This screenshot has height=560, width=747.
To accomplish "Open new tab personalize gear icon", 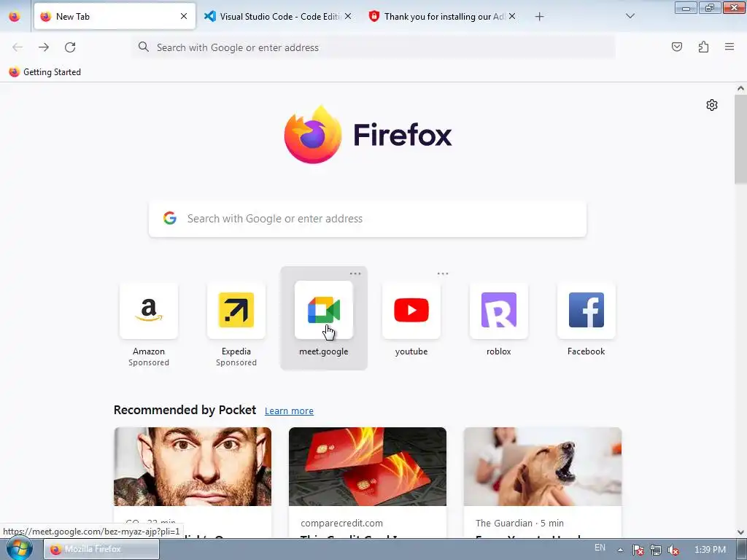I will (x=712, y=105).
